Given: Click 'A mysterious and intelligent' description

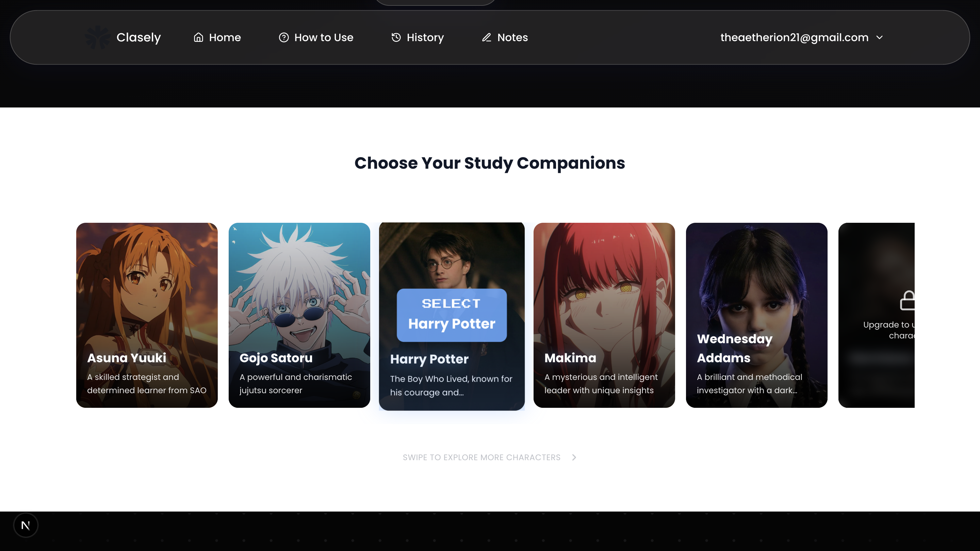Looking at the screenshot, I should pyautogui.click(x=601, y=383).
